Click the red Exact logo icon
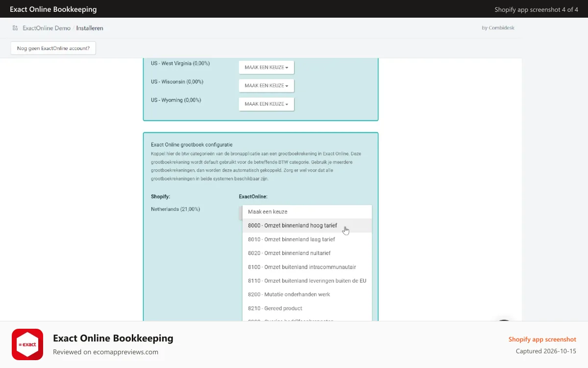The width and height of the screenshot is (588, 368). click(x=27, y=344)
